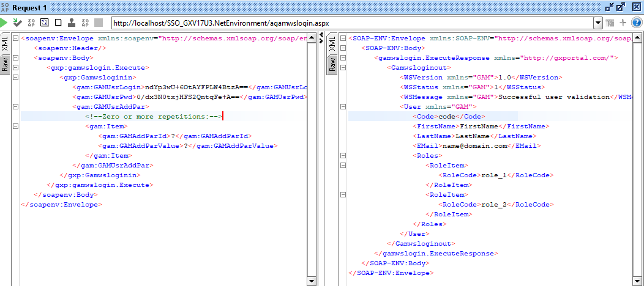Click the gray cancel request square

pyautogui.click(x=98, y=23)
